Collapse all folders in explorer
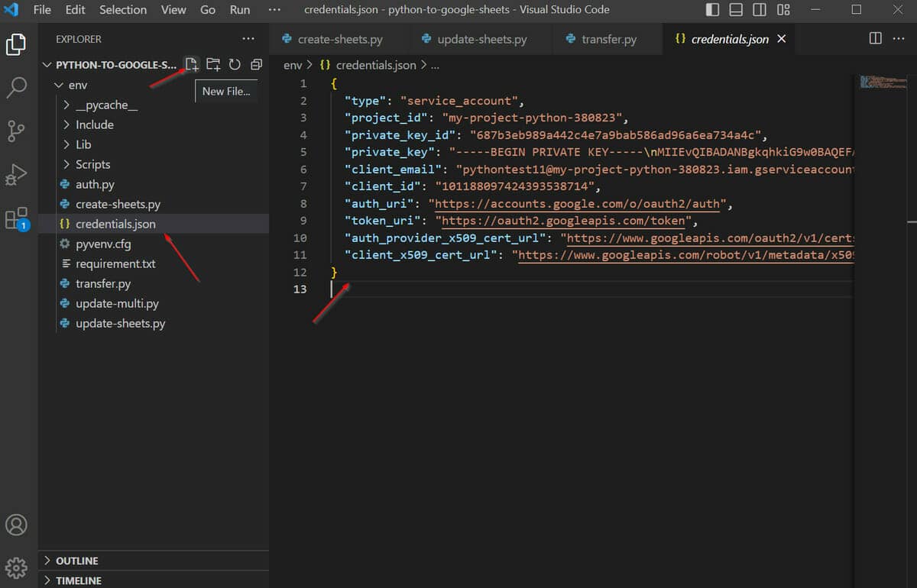The width and height of the screenshot is (917, 588). [x=256, y=64]
